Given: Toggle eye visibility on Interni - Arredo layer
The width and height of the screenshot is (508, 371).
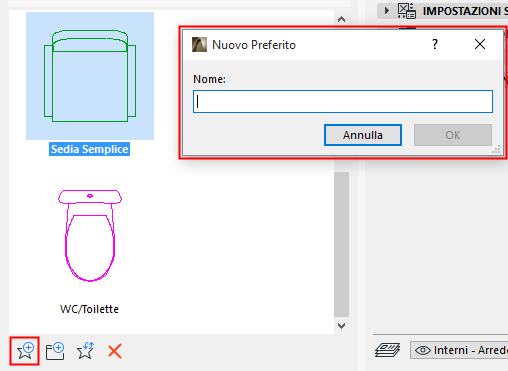Looking at the screenshot, I should pyautogui.click(x=423, y=350).
